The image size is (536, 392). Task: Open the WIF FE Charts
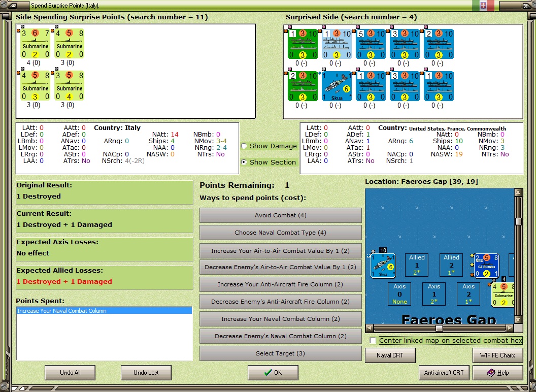tap(498, 355)
